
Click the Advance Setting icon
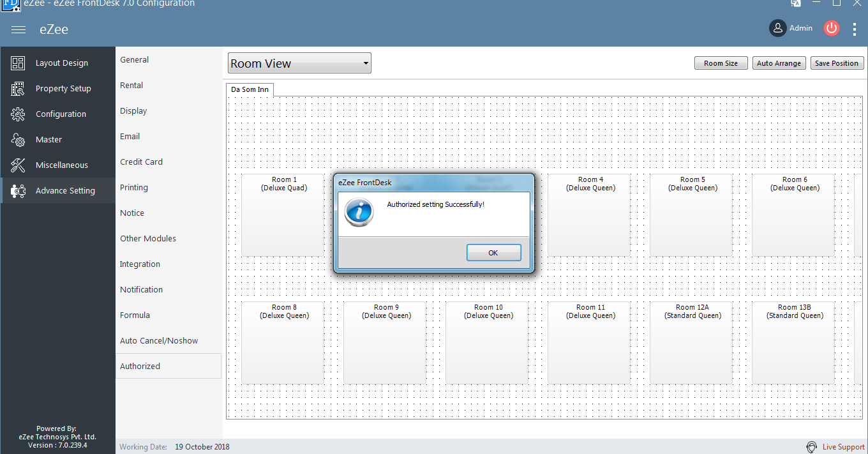(x=18, y=190)
